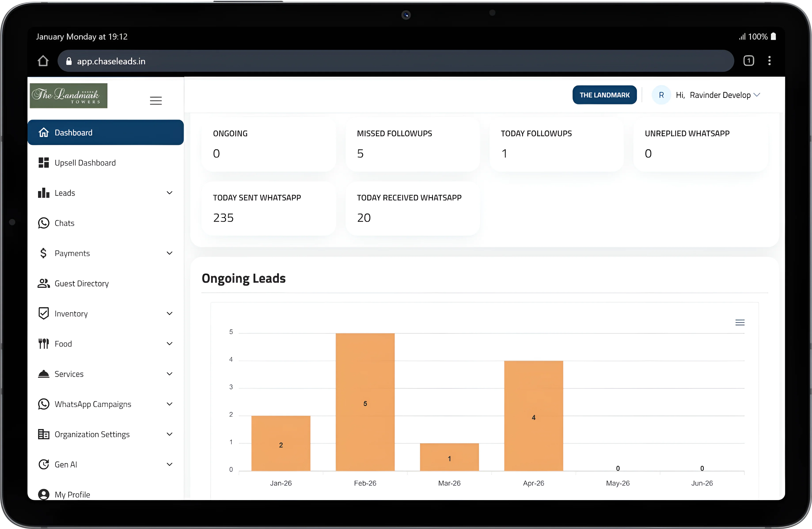Select the Inventory shield icon
Viewport: 812px width, 529px height.
[x=43, y=313]
